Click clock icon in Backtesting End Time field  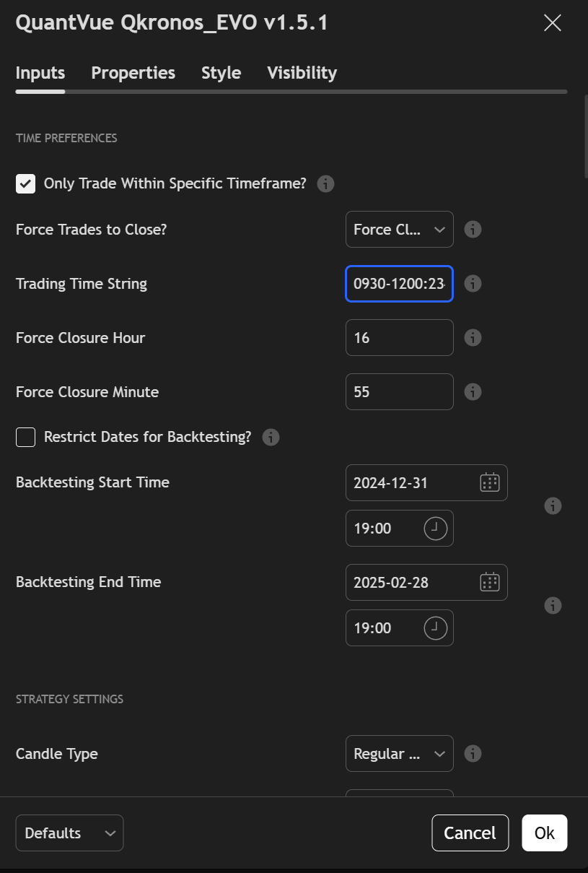tap(435, 628)
